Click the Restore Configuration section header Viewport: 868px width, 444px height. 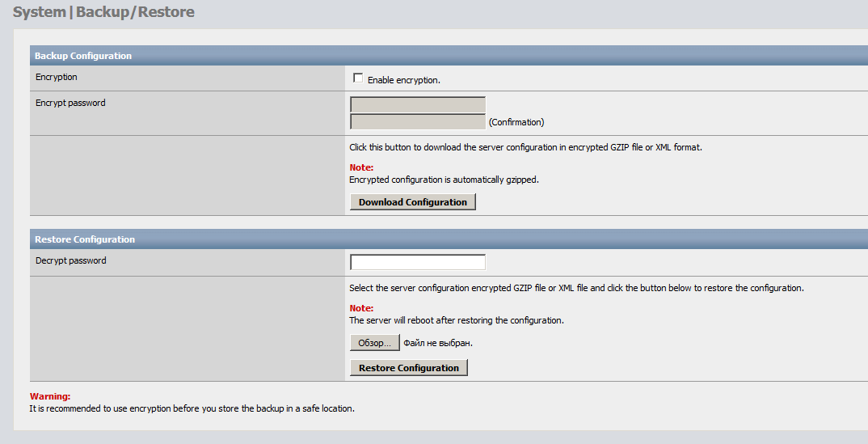(x=85, y=239)
